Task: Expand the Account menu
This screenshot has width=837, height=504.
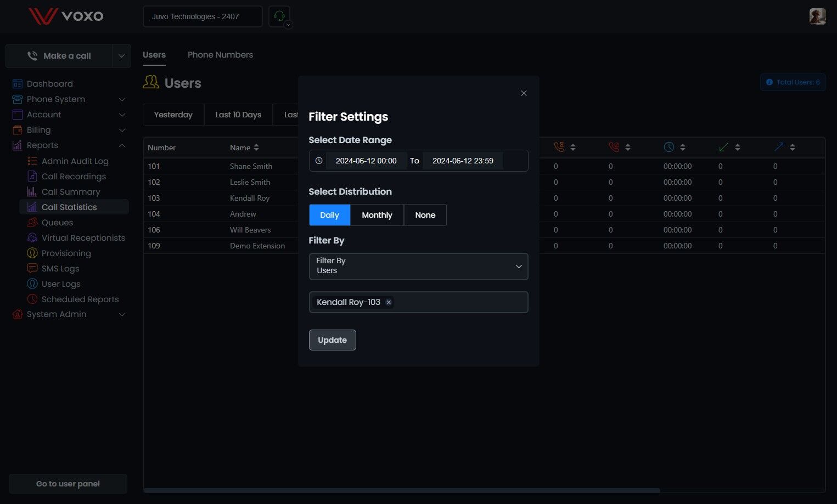Action: pos(122,115)
